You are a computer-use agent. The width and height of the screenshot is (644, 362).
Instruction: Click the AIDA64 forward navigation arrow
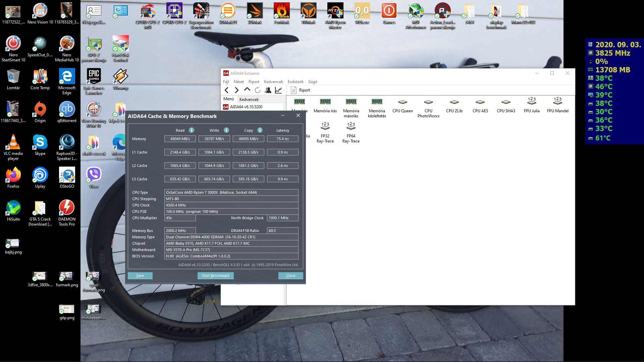pos(237,90)
